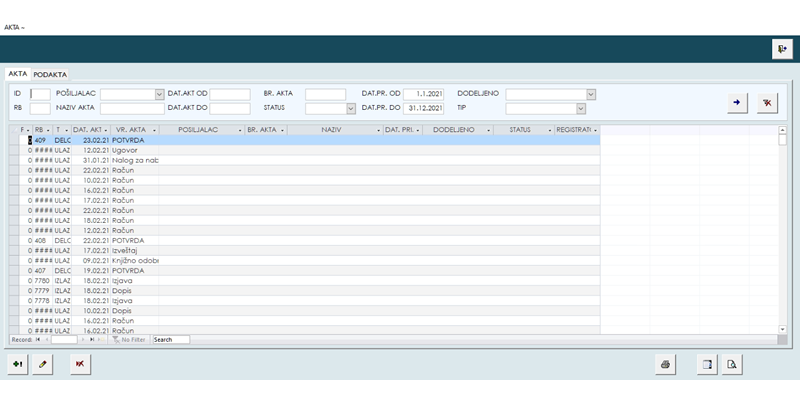Clear filters with the crossed funnel icon
This screenshot has height=400, width=800.
click(767, 102)
